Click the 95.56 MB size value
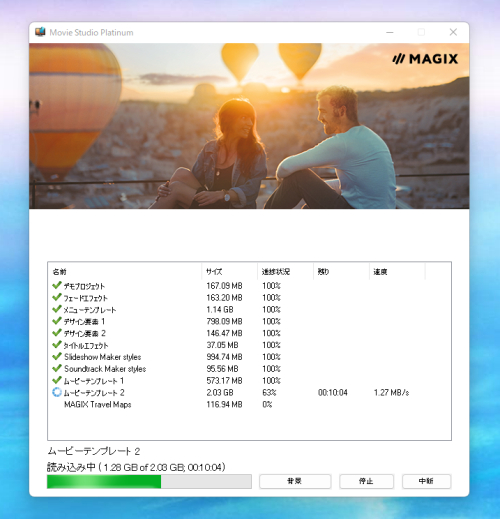 222,369
